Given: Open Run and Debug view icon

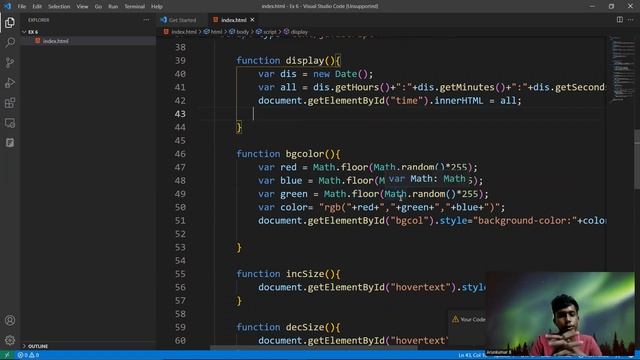Looking at the screenshot, I should 10,82.
